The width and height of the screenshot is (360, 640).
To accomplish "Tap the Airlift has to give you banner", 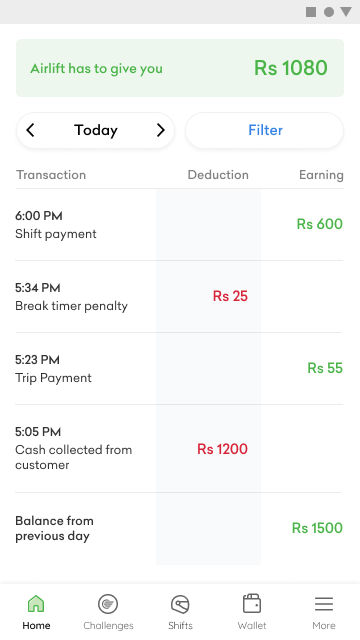I will point(180,68).
